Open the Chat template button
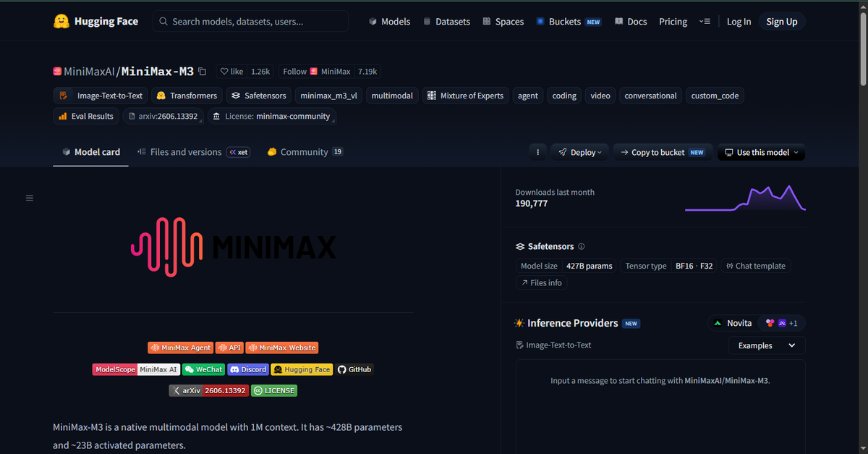 pyautogui.click(x=755, y=266)
